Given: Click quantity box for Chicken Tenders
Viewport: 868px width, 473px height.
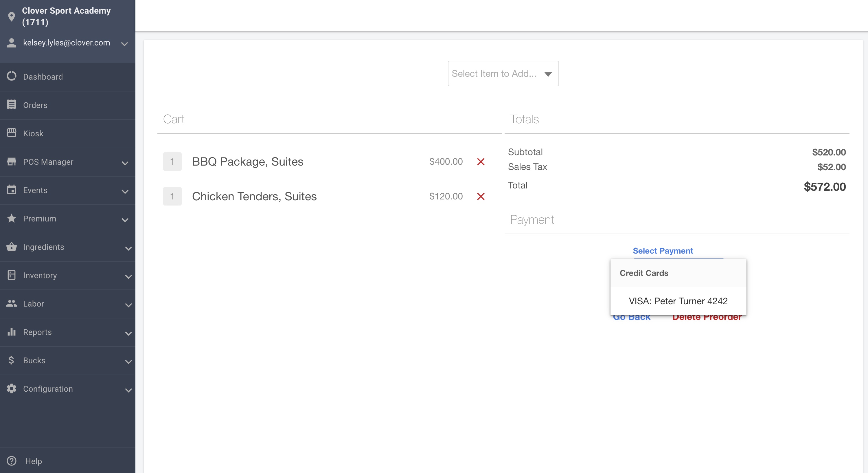Looking at the screenshot, I should (172, 196).
